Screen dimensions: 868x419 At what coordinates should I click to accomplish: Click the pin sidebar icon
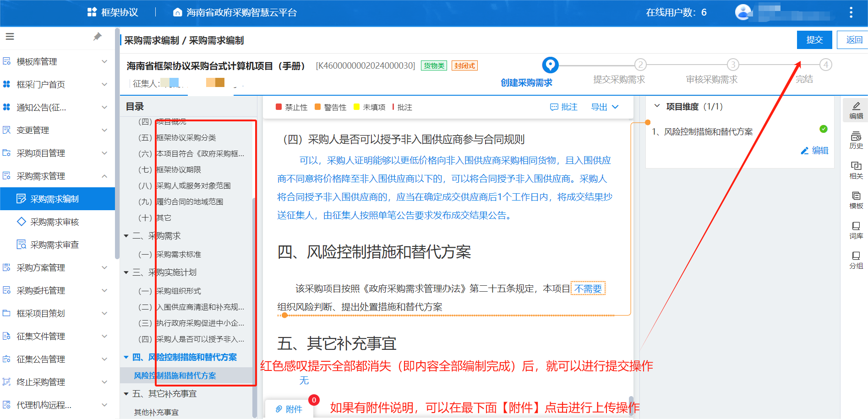coord(97,37)
